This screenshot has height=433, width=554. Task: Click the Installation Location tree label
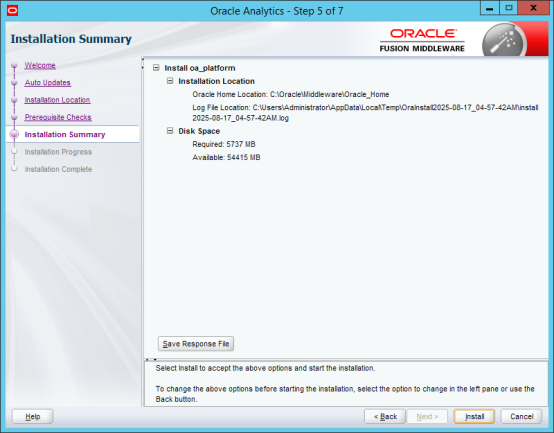[x=216, y=81]
